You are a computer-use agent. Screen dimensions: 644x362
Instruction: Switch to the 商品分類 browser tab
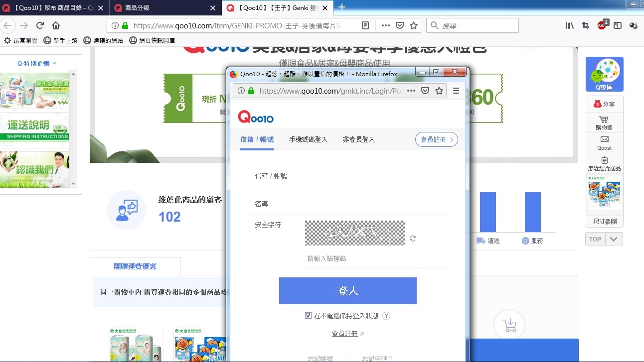(x=165, y=8)
